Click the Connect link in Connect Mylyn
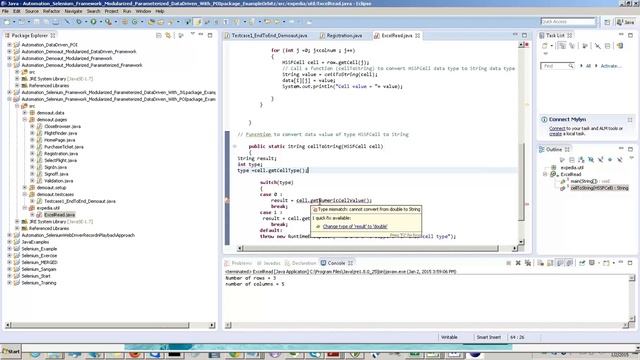Image resolution: width=640 pixels, height=360 pixels. coord(557,128)
